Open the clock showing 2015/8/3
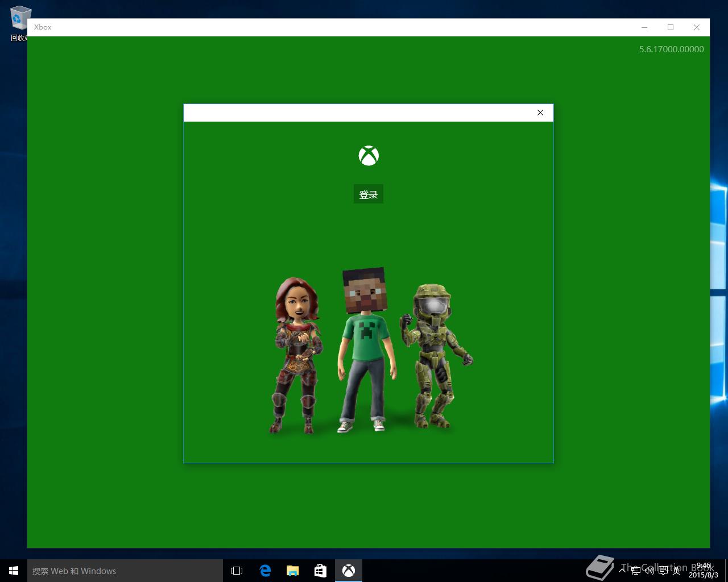 click(x=704, y=570)
